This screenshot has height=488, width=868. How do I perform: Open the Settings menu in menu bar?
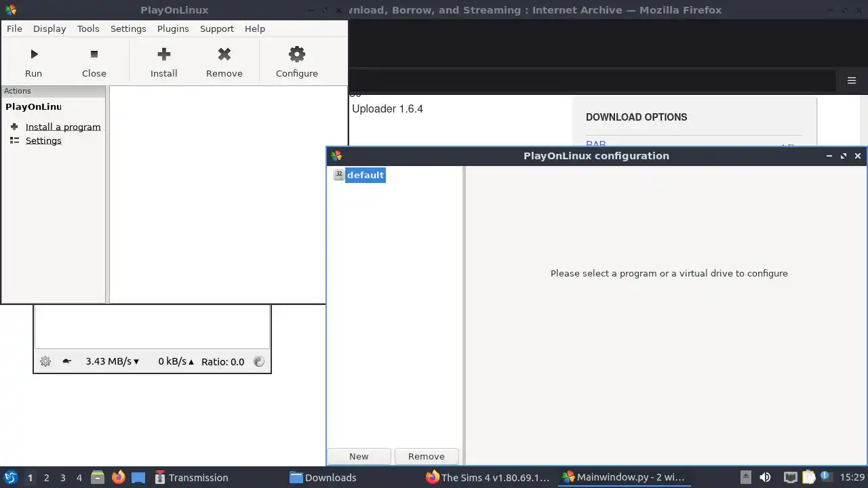(128, 28)
